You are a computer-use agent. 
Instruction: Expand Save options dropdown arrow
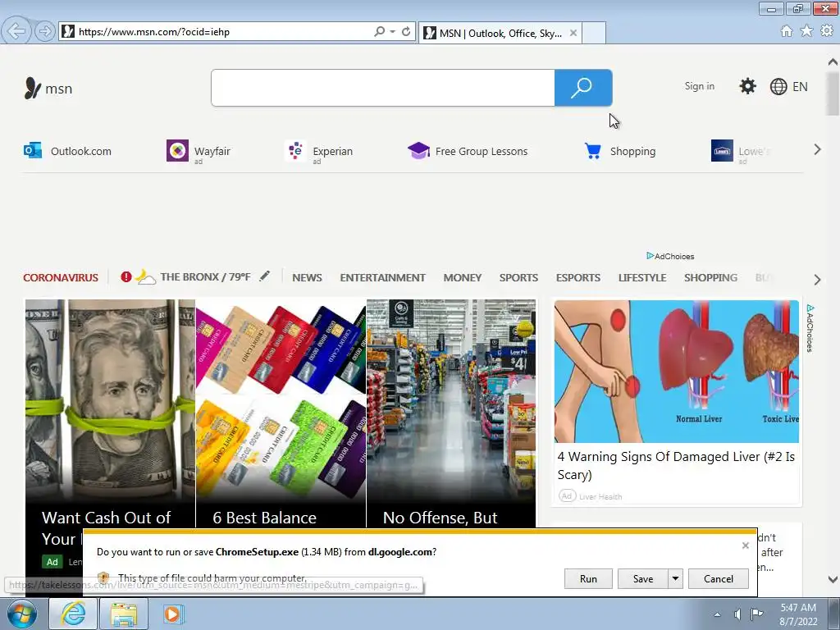676,578
